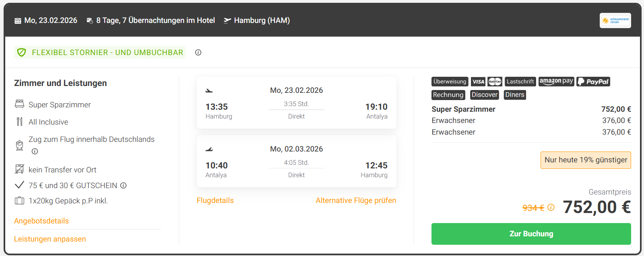Viewport: 644px width, 256px height.
Task: Open the Angebotsdetails link
Action: tap(41, 221)
